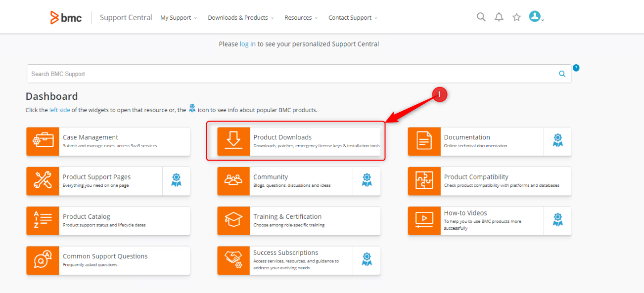
Task: Click the Support Central header title
Action: 126,17
